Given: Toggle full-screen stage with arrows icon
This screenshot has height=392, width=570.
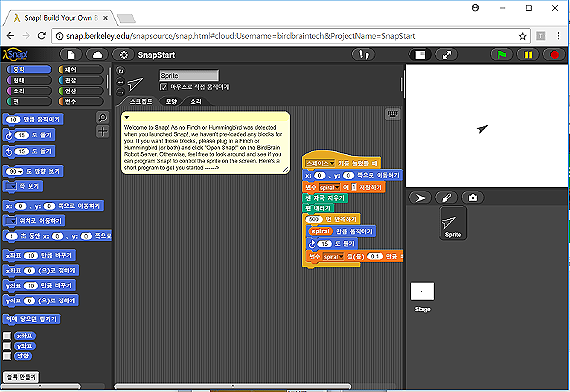Looking at the screenshot, I should [x=446, y=55].
